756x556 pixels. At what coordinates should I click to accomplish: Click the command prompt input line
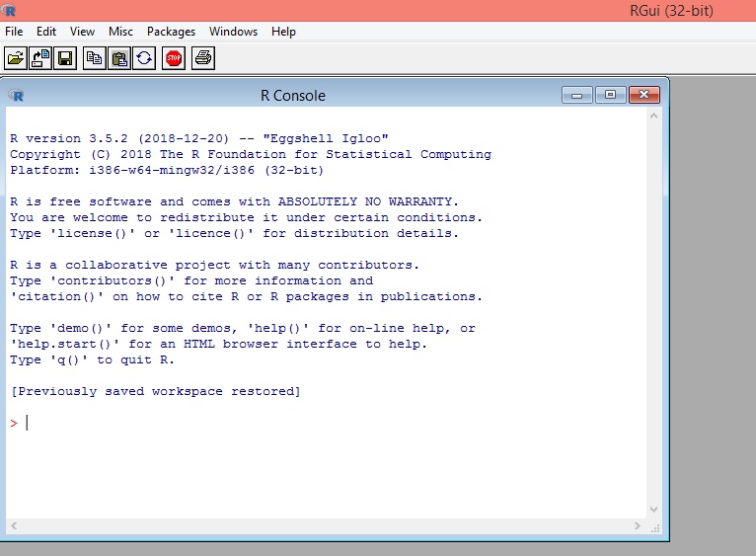pos(326,424)
